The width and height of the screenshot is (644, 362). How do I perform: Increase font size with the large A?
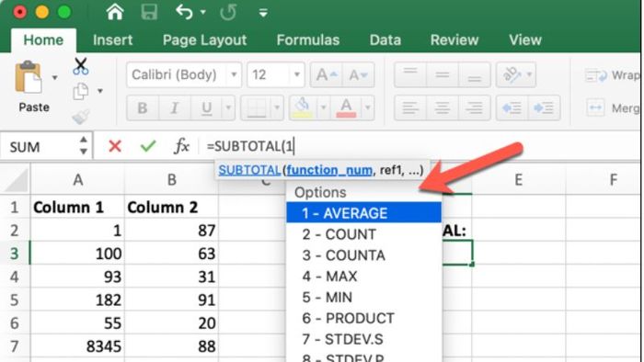pos(326,75)
